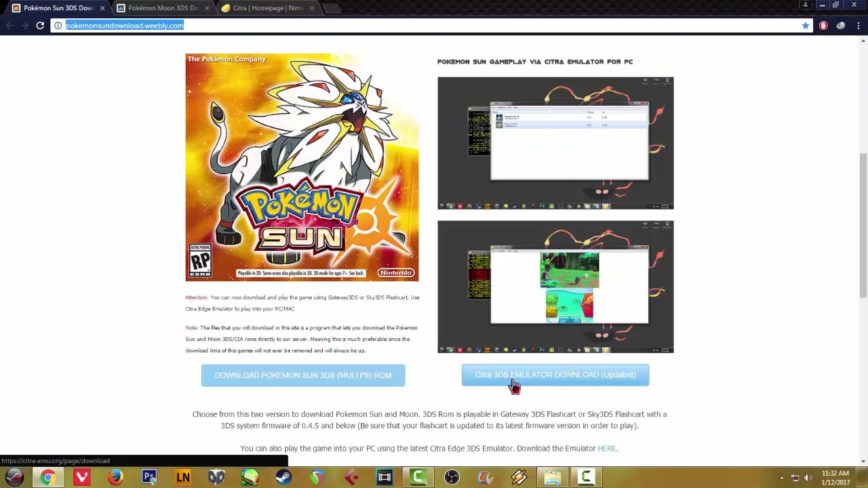Screen dimensions: 868x488
Task: Follow the HERE emulator download link
Action: [606, 449]
